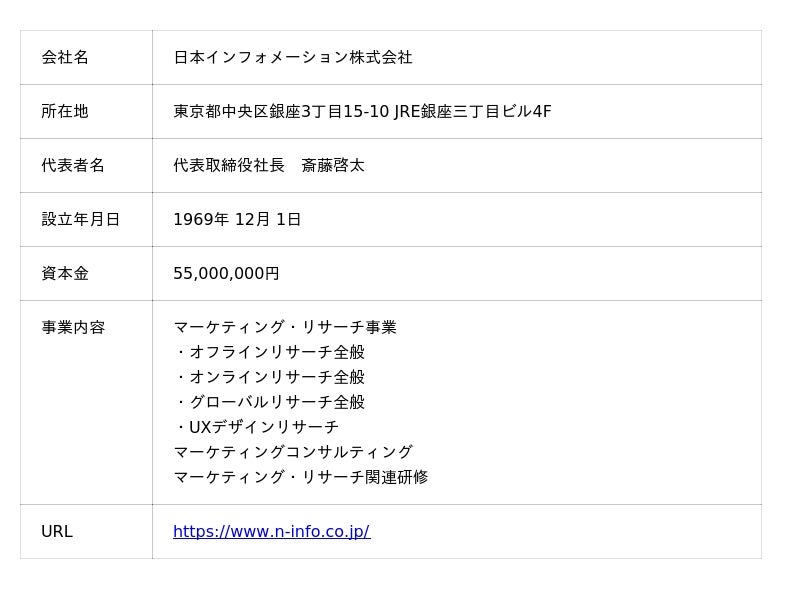Click the capital amount 55,000,000円
The height and width of the screenshot is (589, 800).
point(226,274)
